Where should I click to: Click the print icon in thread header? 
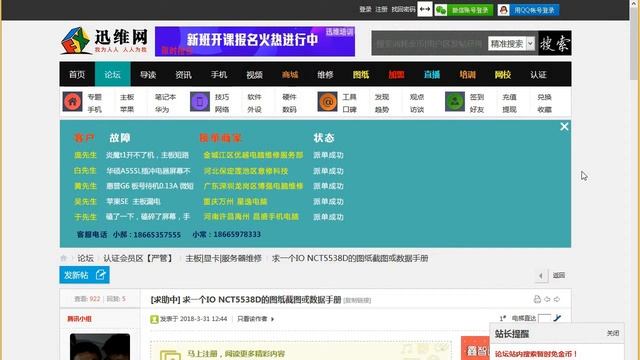coord(537,299)
